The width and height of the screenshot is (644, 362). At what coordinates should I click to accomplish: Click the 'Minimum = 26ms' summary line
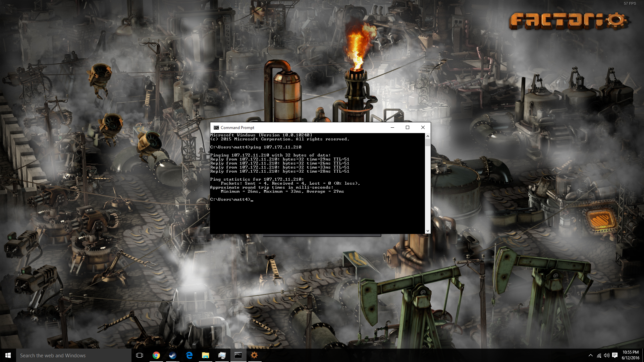pos(282,191)
